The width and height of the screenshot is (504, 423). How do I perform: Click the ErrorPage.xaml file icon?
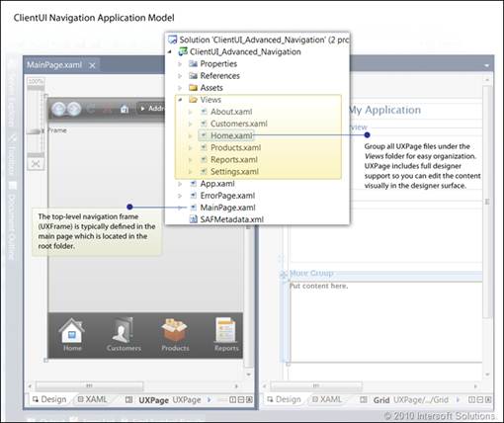194,196
